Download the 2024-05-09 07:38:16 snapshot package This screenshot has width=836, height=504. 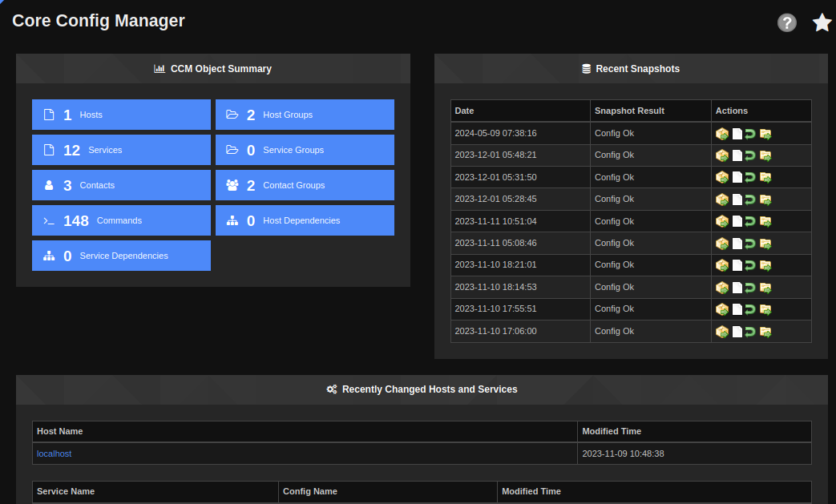point(721,134)
